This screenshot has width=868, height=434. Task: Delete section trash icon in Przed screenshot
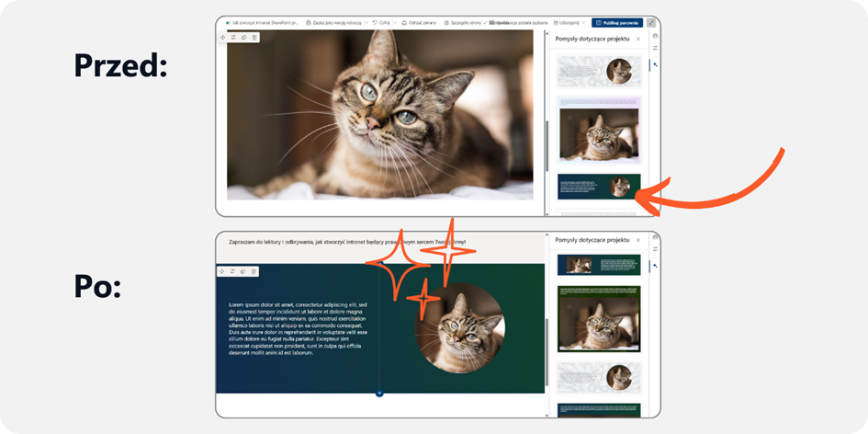click(x=254, y=37)
